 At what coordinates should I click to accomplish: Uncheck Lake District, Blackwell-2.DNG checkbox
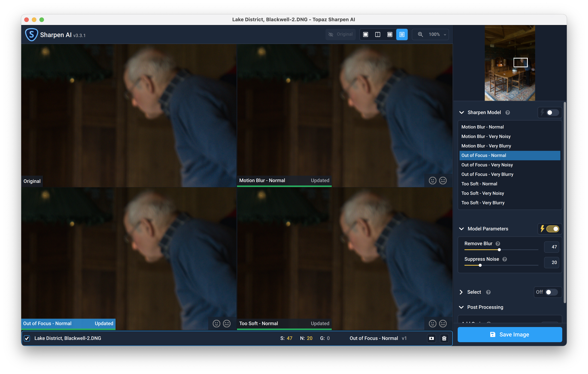pyautogui.click(x=27, y=338)
